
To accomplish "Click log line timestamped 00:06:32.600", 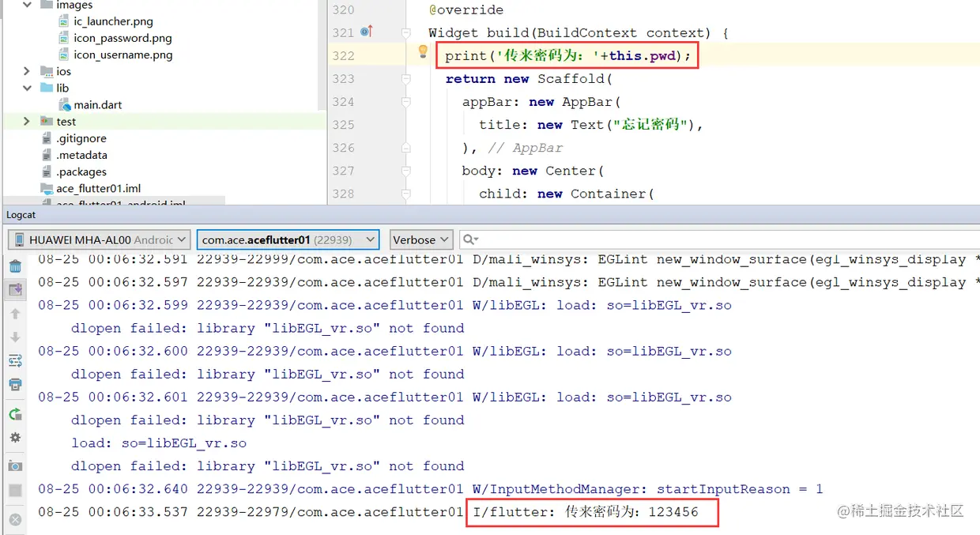I will click(385, 351).
